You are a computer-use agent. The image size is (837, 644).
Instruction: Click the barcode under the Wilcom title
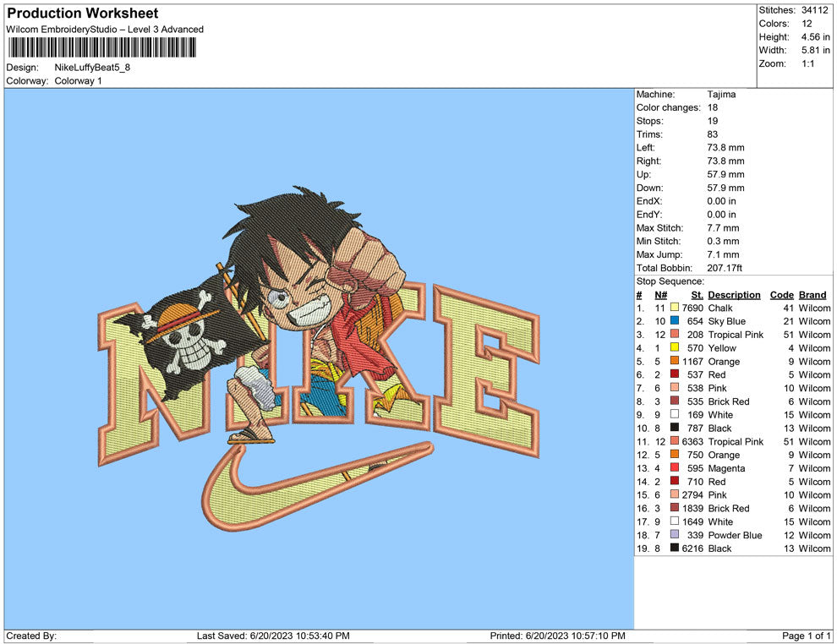102,47
